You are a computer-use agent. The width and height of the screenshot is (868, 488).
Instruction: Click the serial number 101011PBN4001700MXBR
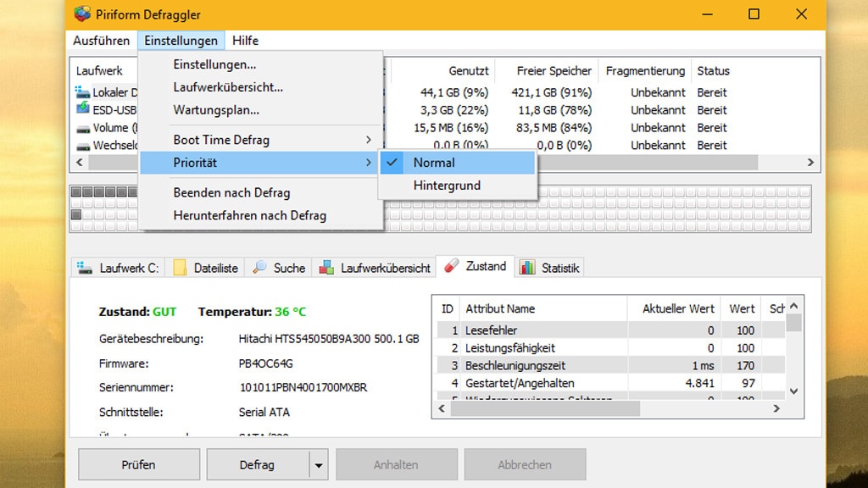click(x=303, y=387)
